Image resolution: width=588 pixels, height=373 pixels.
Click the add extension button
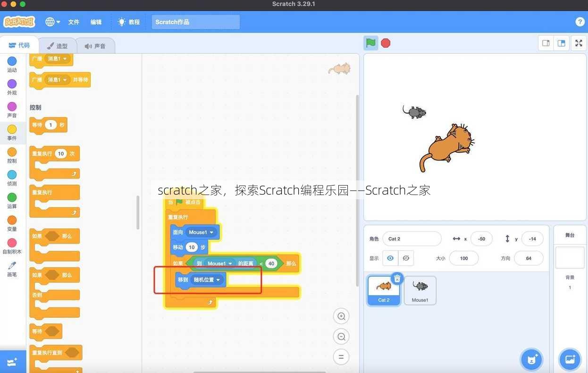click(x=13, y=362)
